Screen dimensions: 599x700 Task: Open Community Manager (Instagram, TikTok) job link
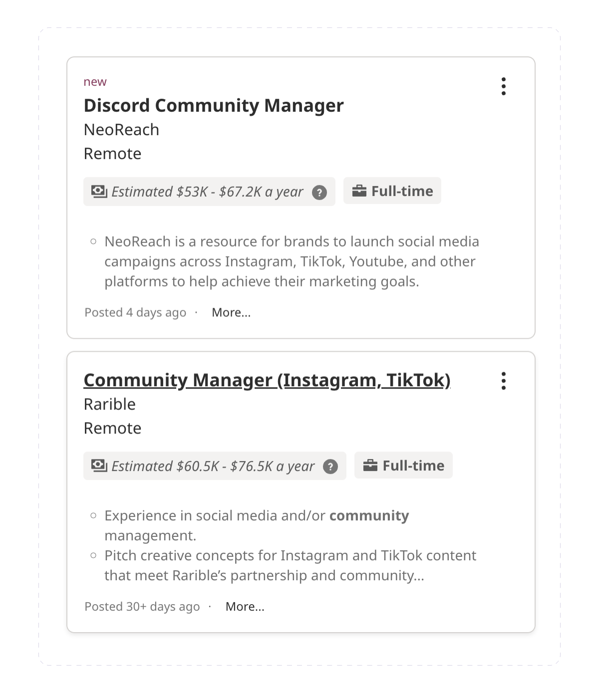[267, 380]
